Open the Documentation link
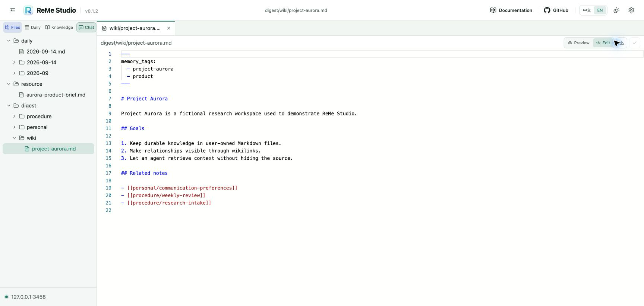 tap(511, 10)
